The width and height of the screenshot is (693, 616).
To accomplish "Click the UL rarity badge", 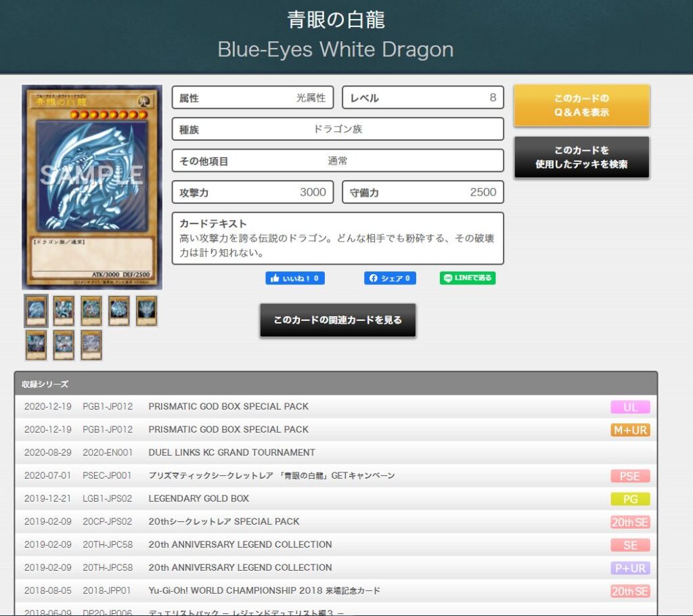I will click(x=630, y=407).
